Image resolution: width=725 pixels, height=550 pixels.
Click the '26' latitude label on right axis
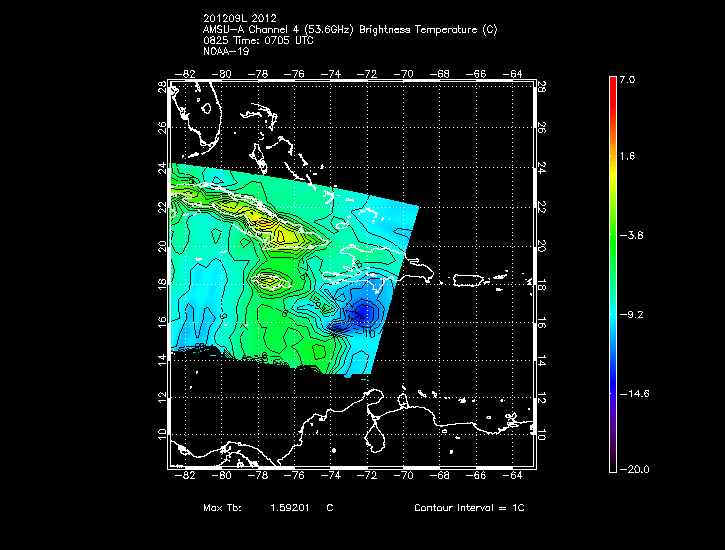[x=542, y=128]
